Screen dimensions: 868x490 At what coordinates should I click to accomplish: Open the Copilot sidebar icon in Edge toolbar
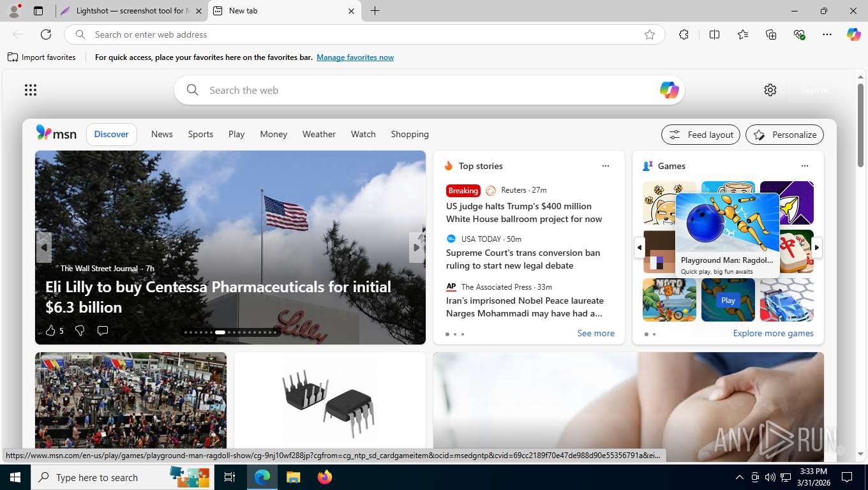point(853,34)
